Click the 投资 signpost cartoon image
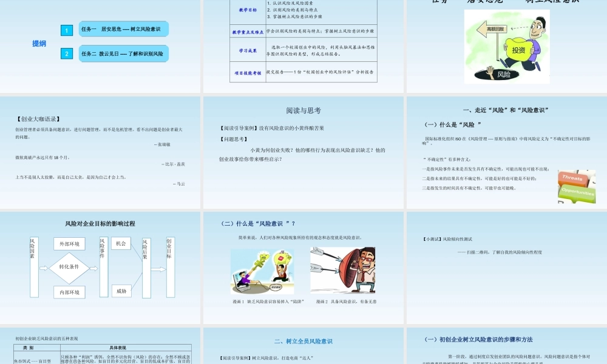 tap(520, 47)
